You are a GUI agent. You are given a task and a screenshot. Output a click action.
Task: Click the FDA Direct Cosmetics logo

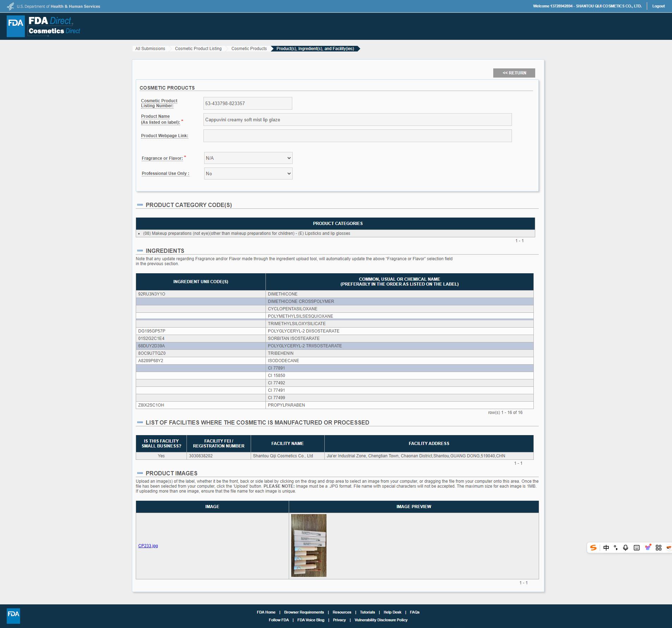point(44,26)
